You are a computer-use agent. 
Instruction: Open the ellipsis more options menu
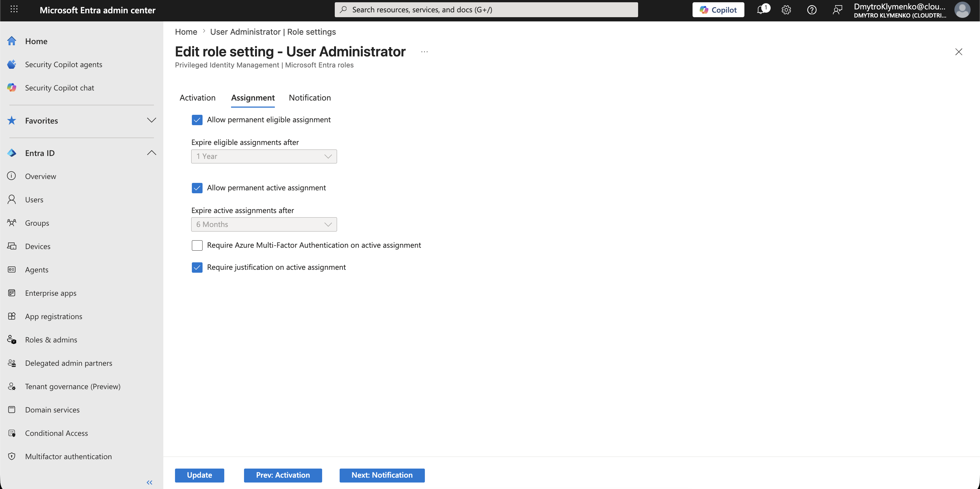[x=424, y=52]
